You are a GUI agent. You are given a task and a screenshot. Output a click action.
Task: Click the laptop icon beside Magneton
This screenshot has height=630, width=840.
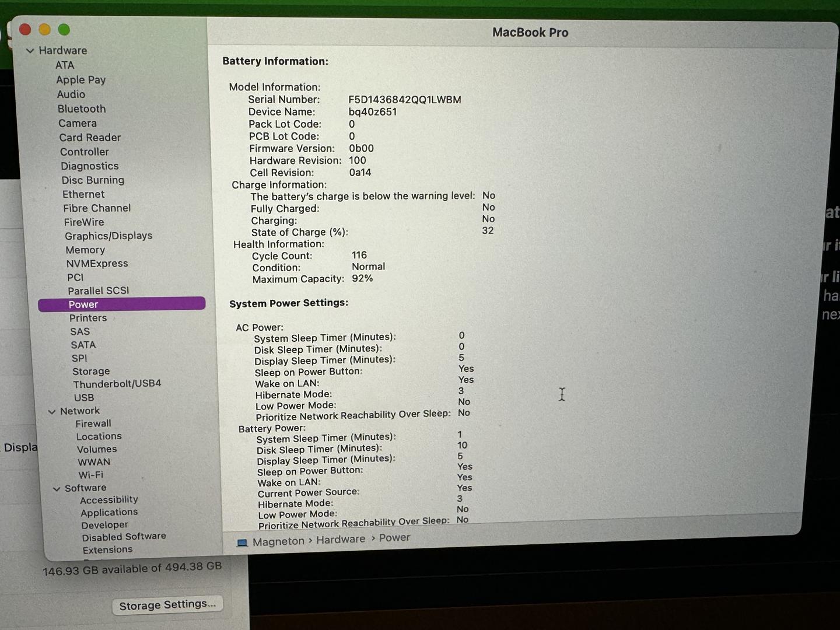click(x=242, y=542)
